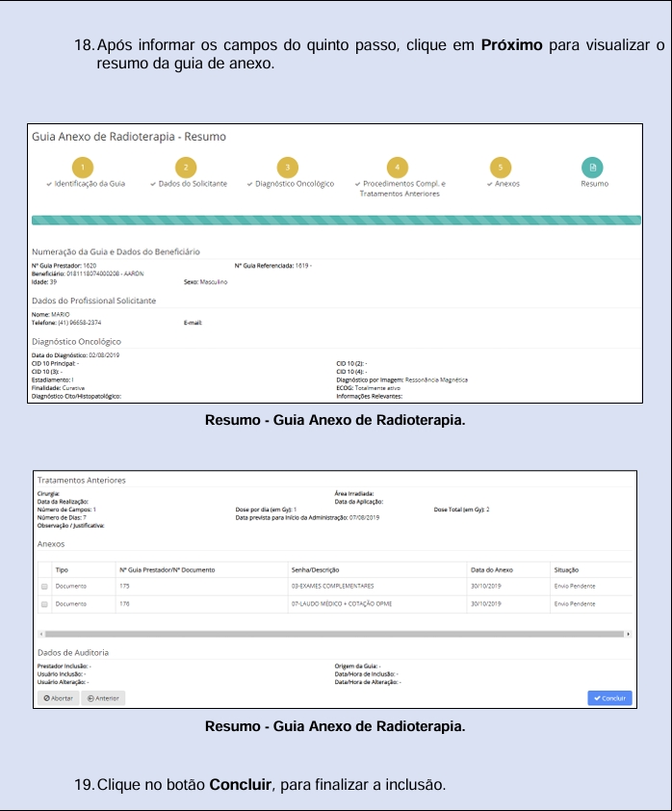Click the Anterior button
This screenshot has height=811, width=672.
pyautogui.click(x=103, y=698)
